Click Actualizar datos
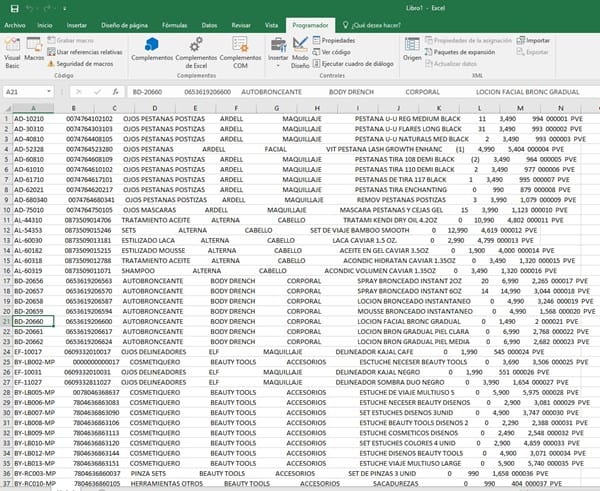This screenshot has height=491, width=600. 451,64
